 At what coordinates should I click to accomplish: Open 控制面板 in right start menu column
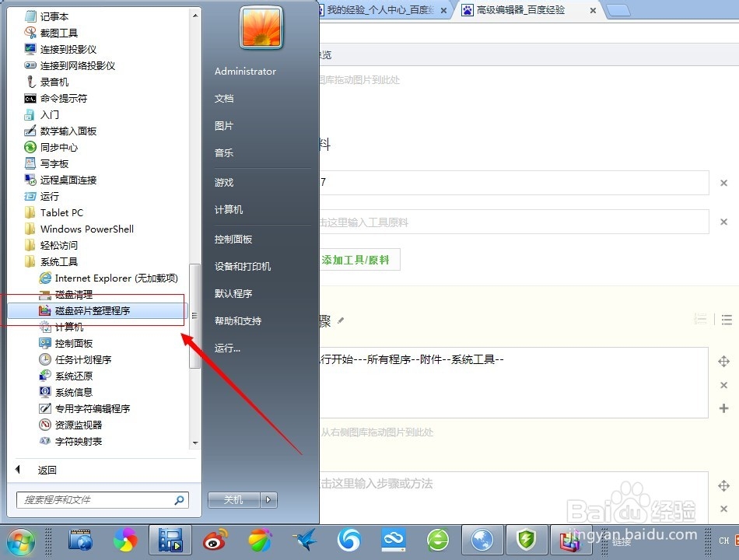[x=233, y=239]
